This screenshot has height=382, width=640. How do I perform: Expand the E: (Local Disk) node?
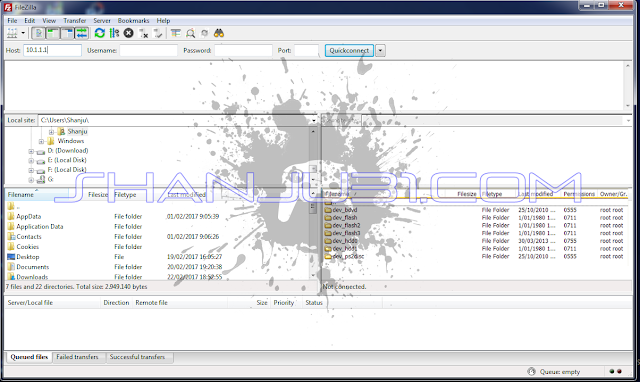(x=31, y=160)
